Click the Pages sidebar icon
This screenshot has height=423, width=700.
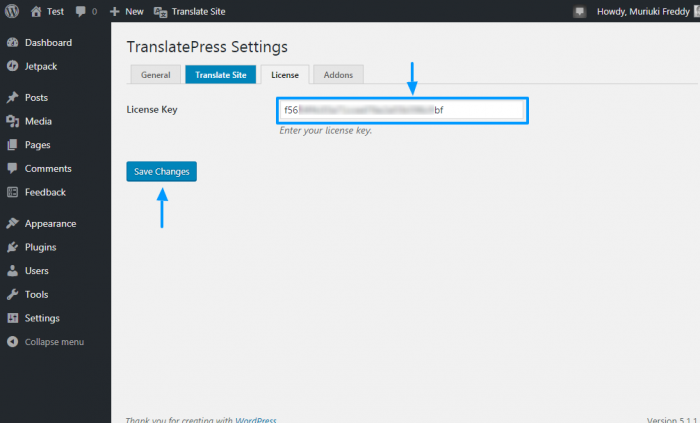(12, 145)
